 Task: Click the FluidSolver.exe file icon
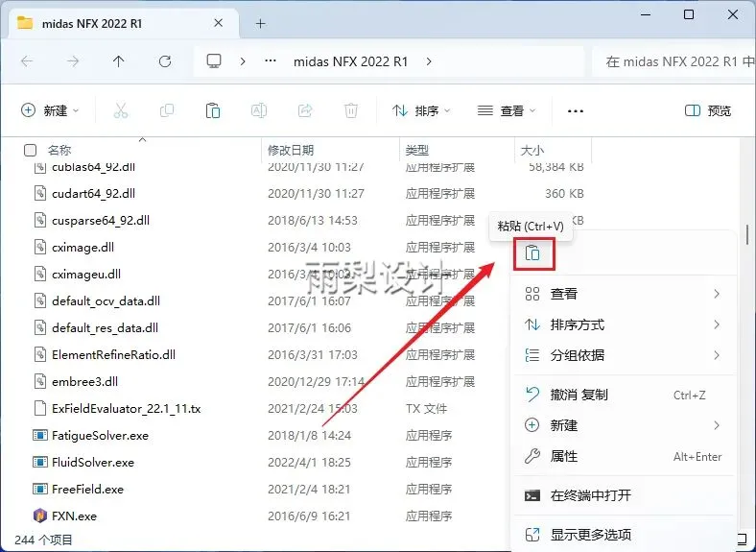click(40, 463)
